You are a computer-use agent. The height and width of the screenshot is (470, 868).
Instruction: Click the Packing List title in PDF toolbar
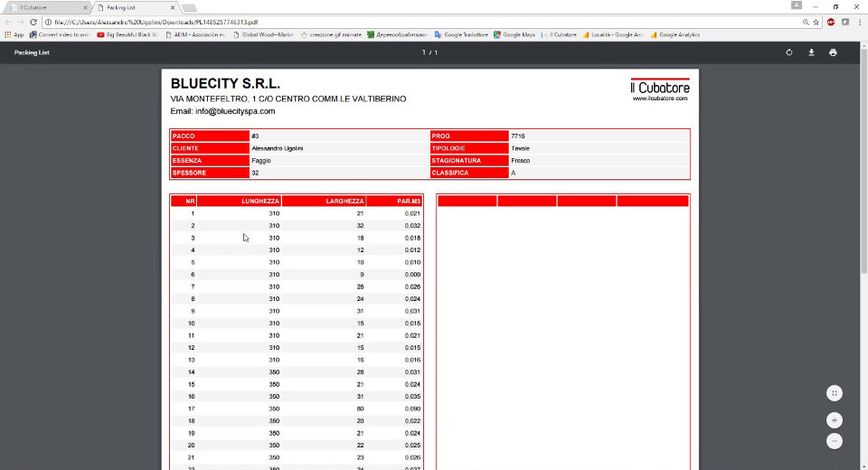click(32, 52)
